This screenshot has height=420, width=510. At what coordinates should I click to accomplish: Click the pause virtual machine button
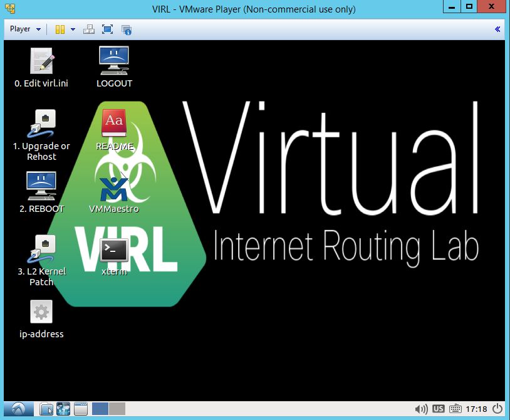[x=60, y=29]
